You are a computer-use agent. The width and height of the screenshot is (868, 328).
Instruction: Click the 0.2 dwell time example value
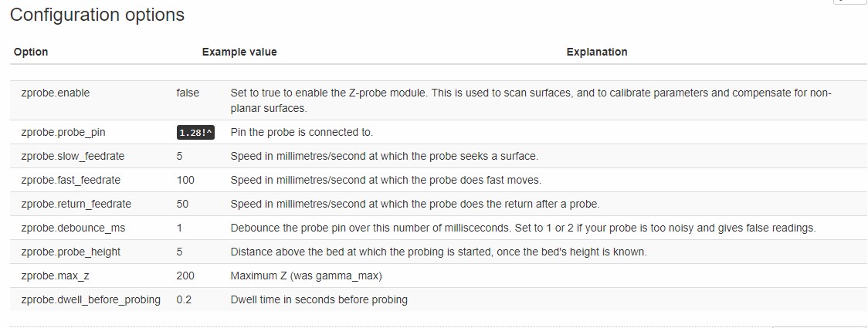tap(184, 299)
